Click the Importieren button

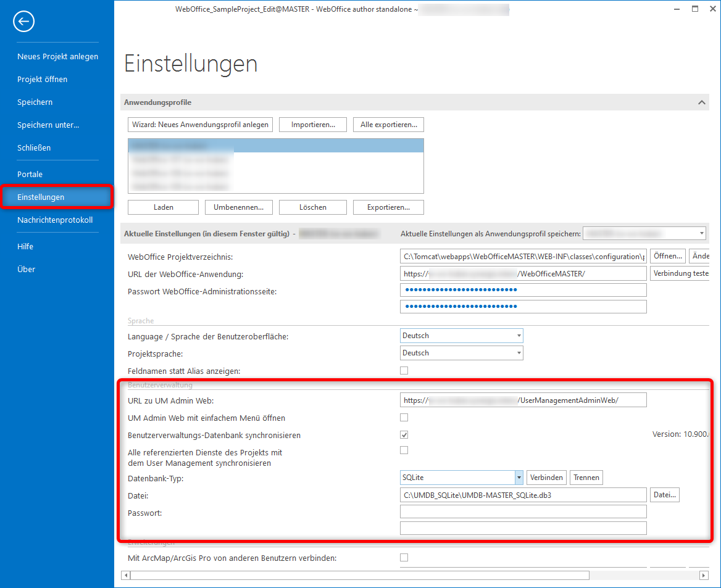[312, 124]
